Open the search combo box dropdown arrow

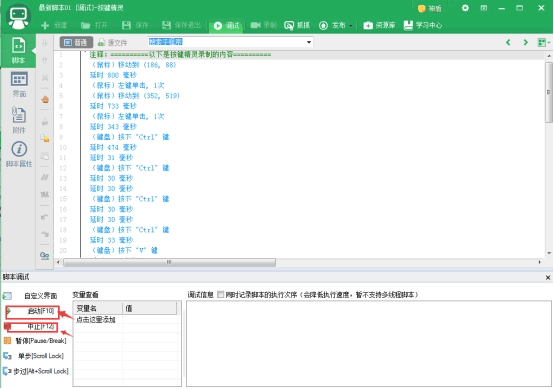coord(309,42)
